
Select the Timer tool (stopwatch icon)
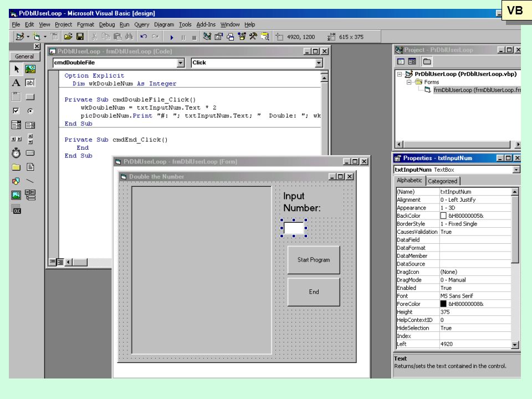(x=16, y=153)
